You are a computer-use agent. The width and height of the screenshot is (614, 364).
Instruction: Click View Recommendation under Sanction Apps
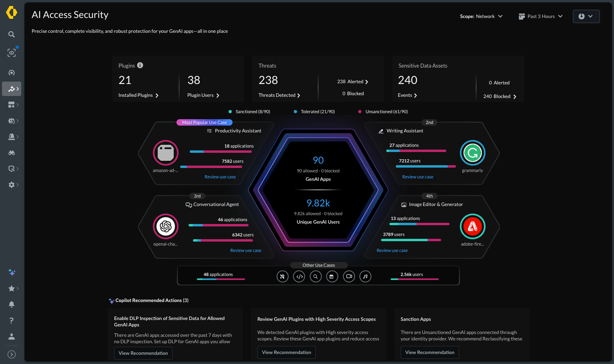tap(429, 352)
